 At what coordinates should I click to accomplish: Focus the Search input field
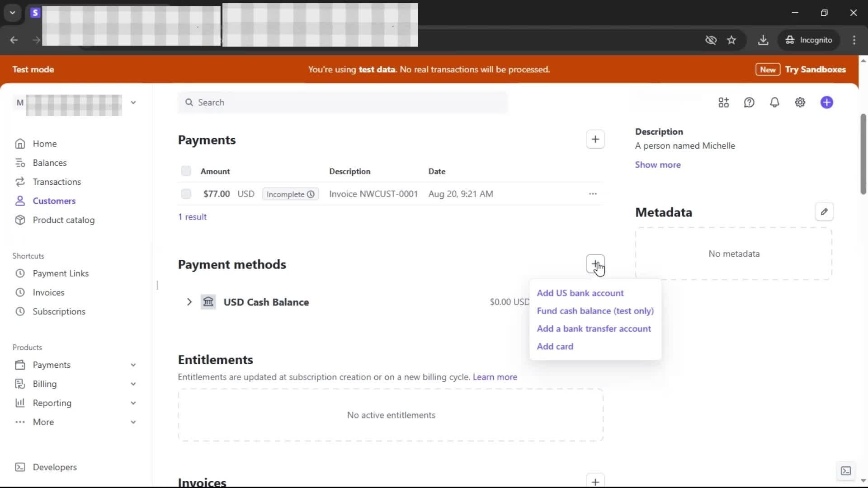tap(344, 103)
